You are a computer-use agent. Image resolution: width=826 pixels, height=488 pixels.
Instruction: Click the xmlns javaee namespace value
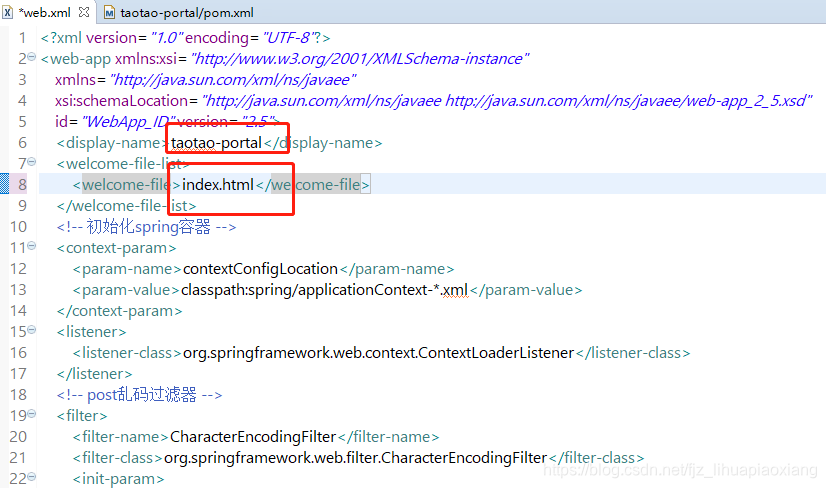point(233,80)
